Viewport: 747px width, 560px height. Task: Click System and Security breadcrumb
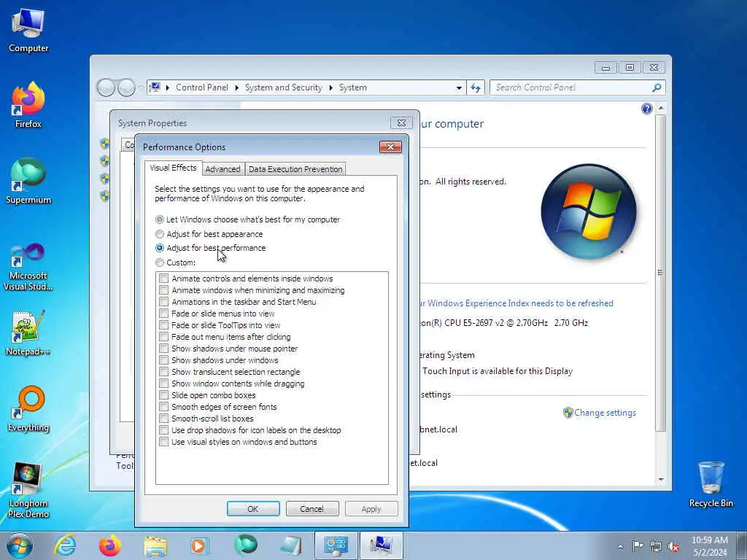pos(284,87)
